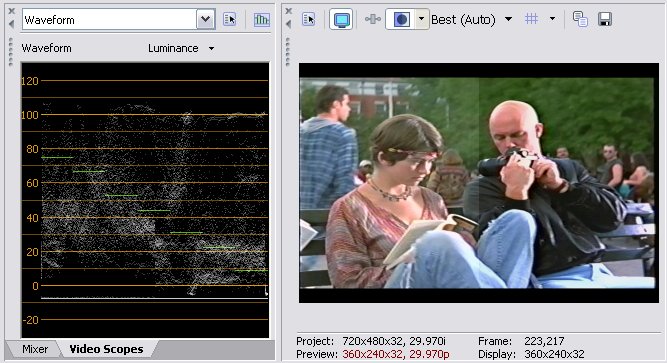667x363 pixels.
Task: Open the Waveform scope type combo box
Action: [119, 20]
